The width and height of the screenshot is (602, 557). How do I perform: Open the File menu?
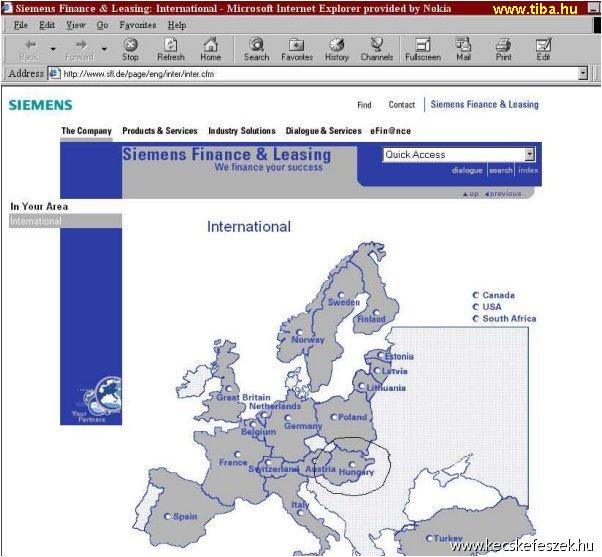(20, 25)
